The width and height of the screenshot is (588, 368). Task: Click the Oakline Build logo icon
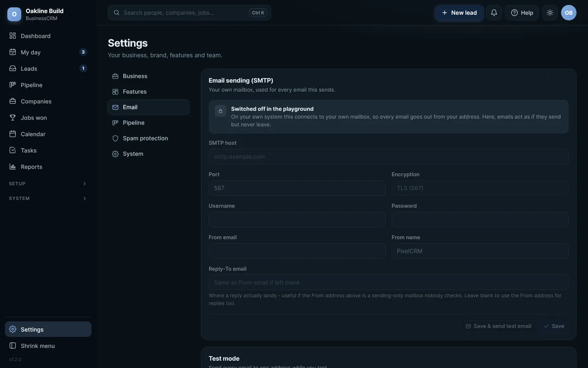14,14
